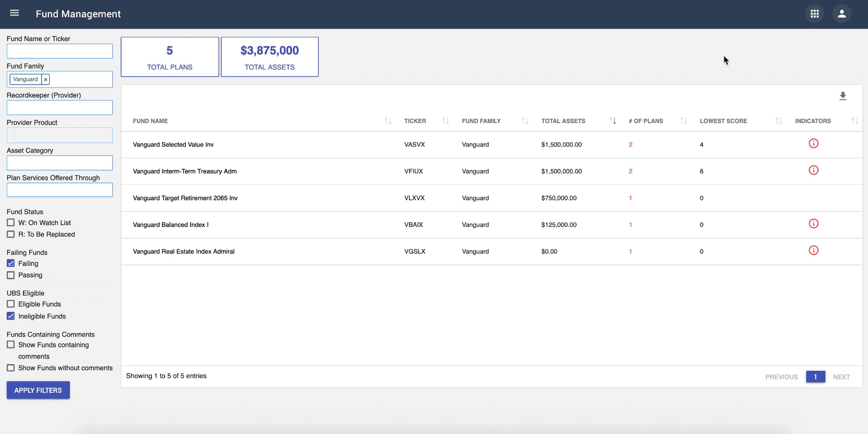Open plans count link for VLXVX

(631, 198)
